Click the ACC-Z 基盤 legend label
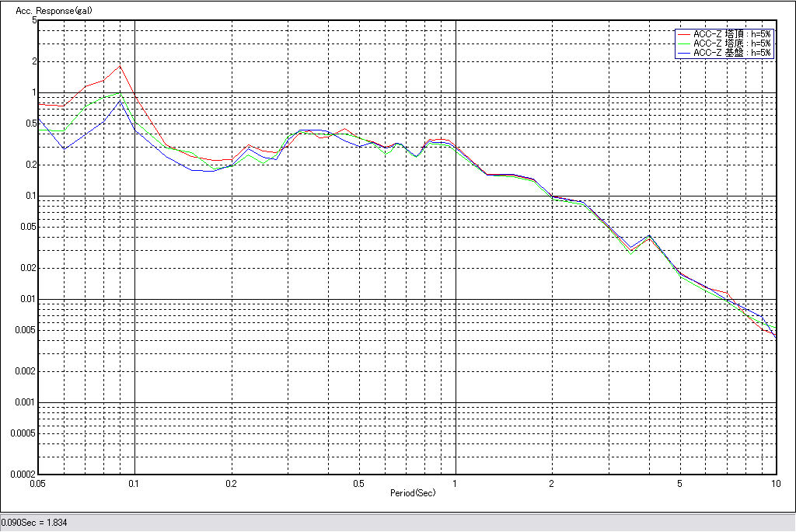 pyautogui.click(x=732, y=53)
